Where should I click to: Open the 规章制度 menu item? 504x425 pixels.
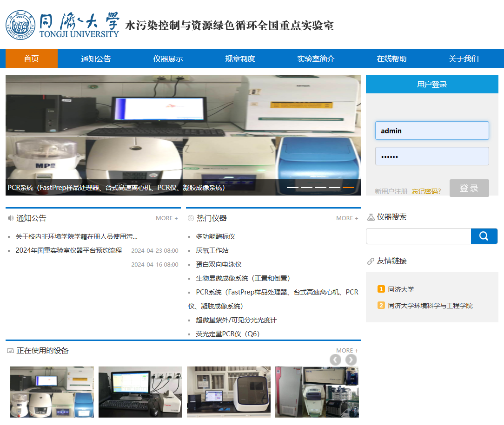[x=240, y=59]
